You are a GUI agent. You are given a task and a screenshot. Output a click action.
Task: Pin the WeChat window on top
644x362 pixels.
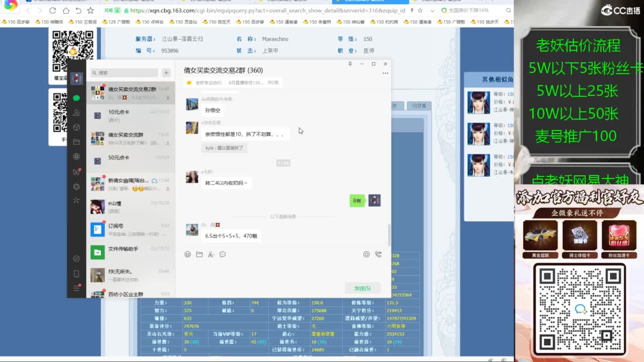pos(350,64)
